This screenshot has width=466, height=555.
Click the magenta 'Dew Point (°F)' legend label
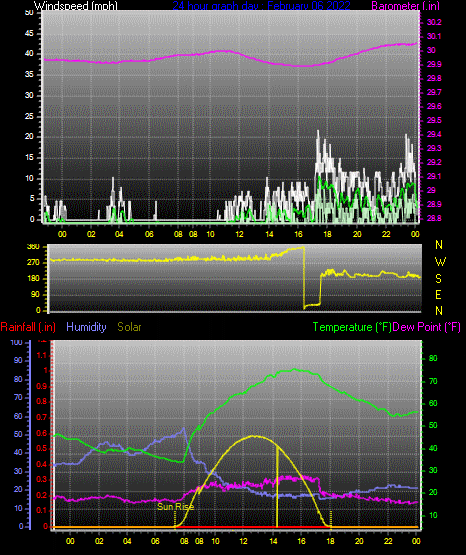point(427,327)
